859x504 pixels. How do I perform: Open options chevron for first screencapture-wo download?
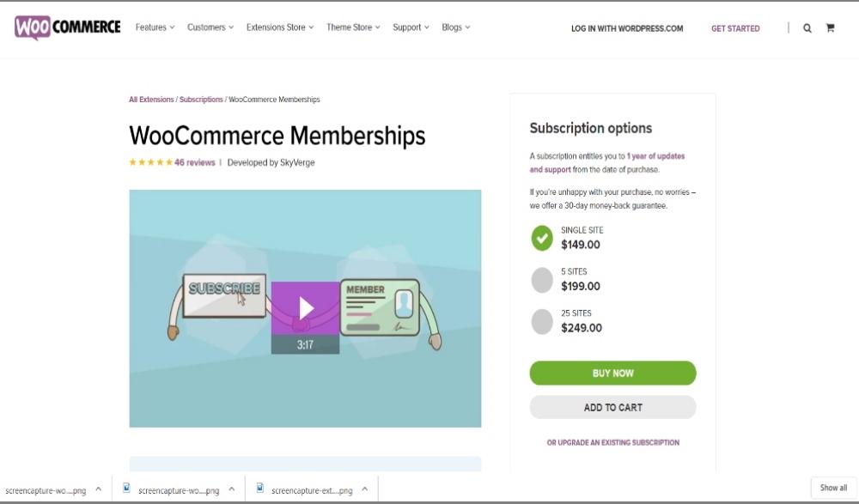tap(99, 489)
